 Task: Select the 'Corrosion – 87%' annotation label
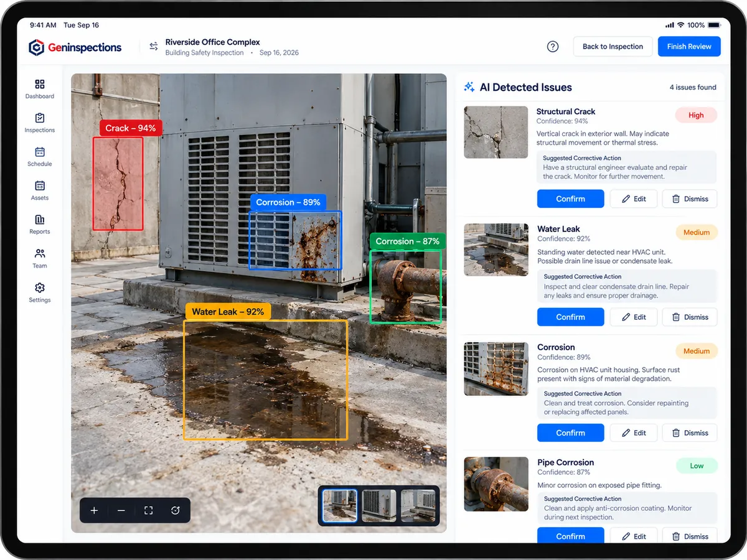click(x=408, y=241)
